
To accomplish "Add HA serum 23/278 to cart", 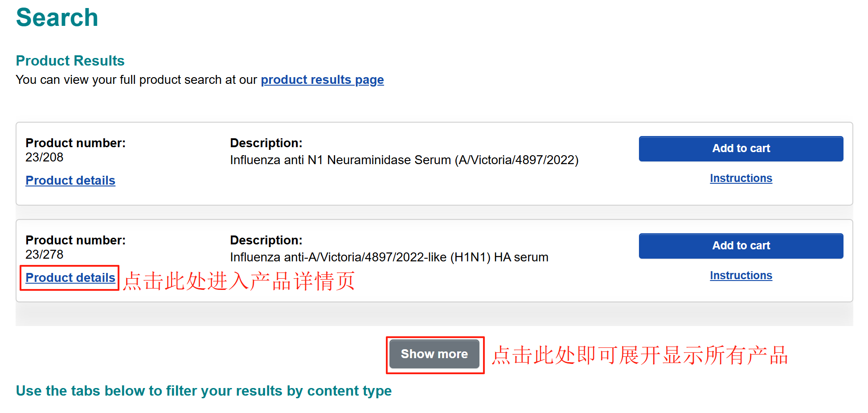I will click(741, 246).
